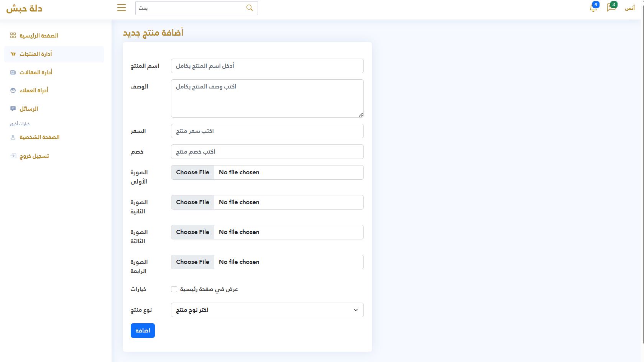This screenshot has height=362, width=644.
Task: Click the customers management face icon
Action: pyautogui.click(x=13, y=90)
